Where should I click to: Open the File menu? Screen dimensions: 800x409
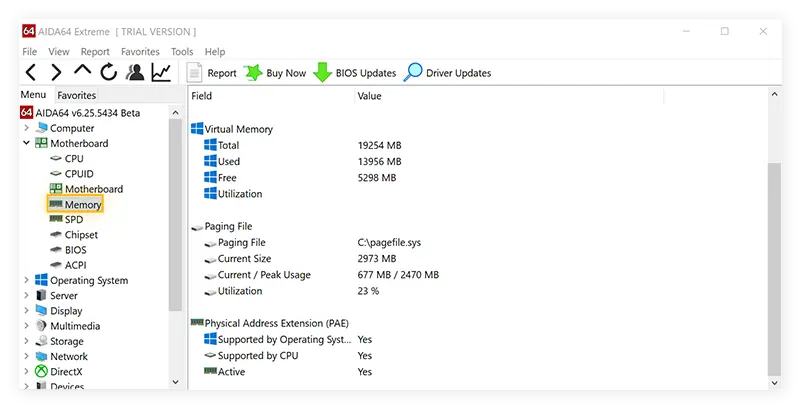coord(30,52)
